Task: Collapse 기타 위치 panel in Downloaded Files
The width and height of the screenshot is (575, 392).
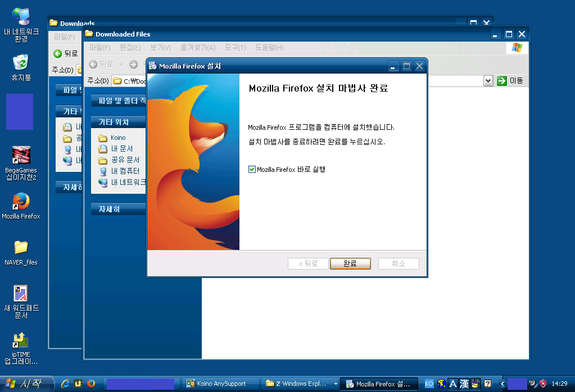Action: click(x=118, y=122)
